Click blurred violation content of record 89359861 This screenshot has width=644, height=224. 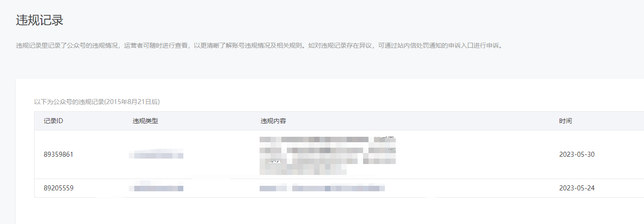(328, 155)
